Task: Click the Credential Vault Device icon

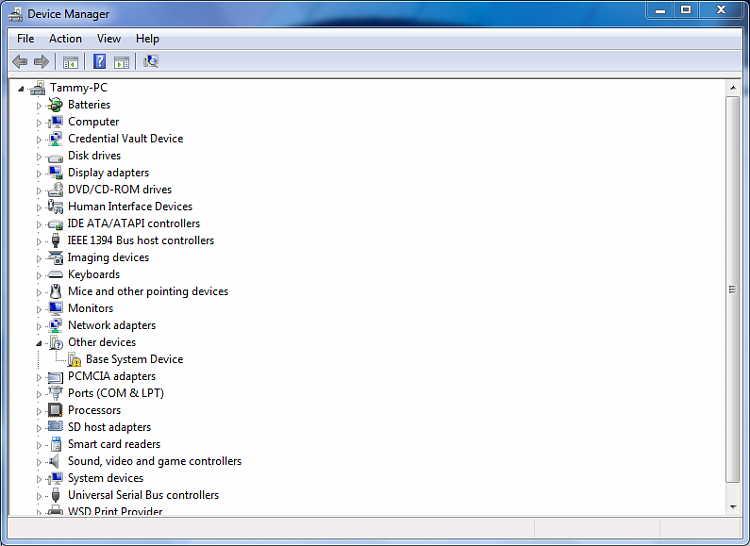Action: coord(55,139)
